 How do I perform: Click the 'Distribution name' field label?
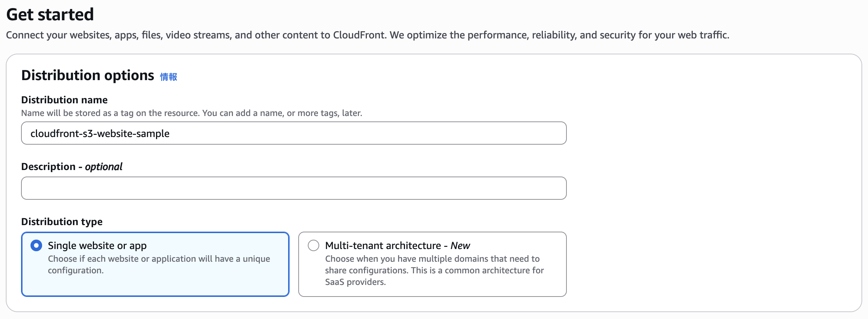(65, 100)
